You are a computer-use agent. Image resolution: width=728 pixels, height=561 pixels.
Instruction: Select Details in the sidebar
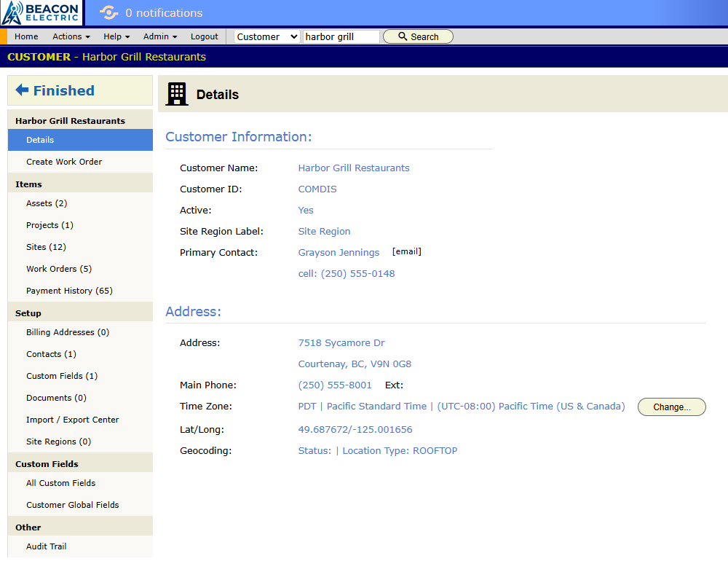(80, 140)
